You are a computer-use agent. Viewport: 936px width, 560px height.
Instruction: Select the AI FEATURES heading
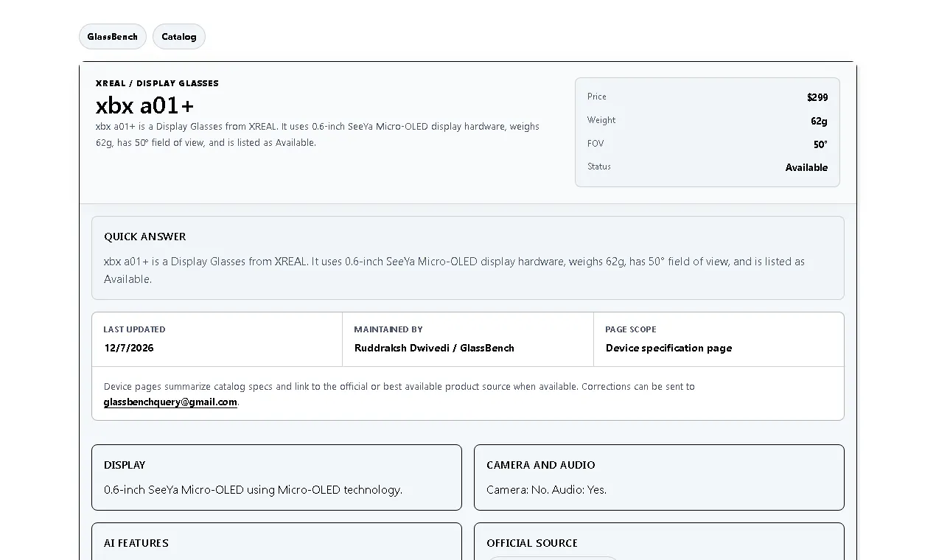click(136, 543)
